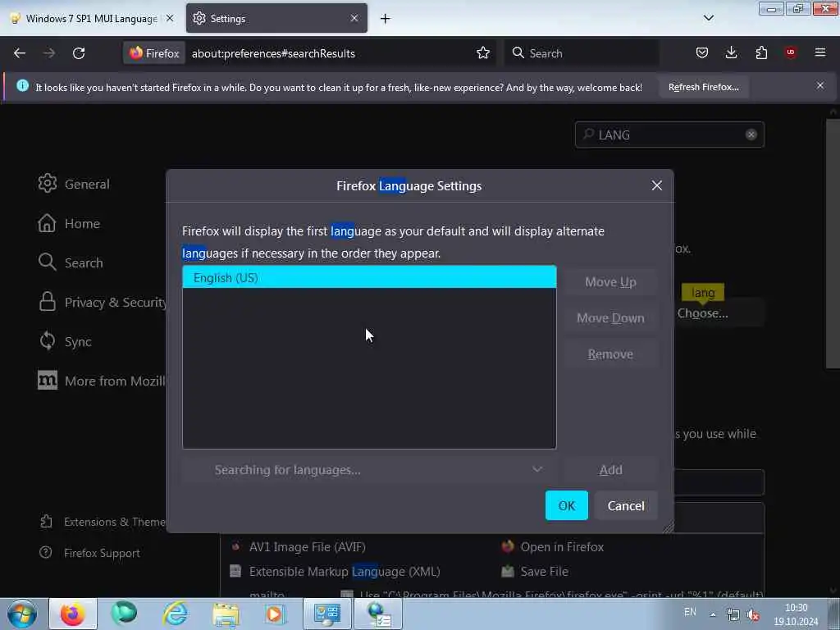Viewport: 840px width, 630px height.
Task: Open the Sync settings category
Action: (65, 342)
